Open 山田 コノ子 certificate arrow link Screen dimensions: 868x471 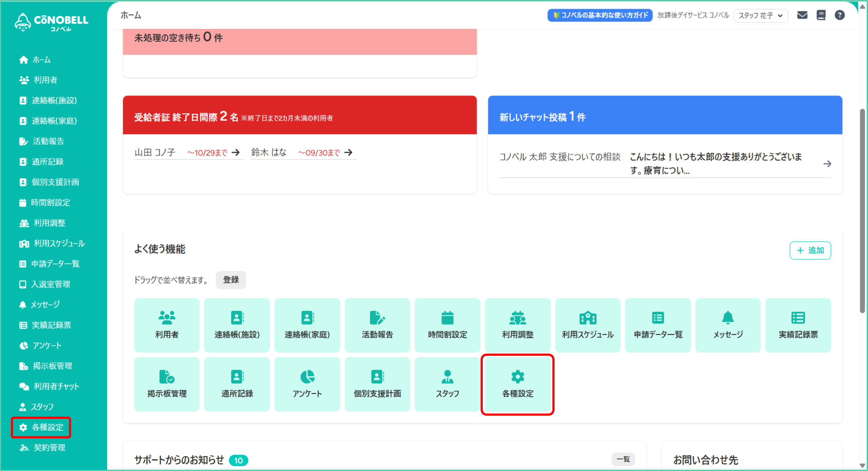tap(236, 153)
